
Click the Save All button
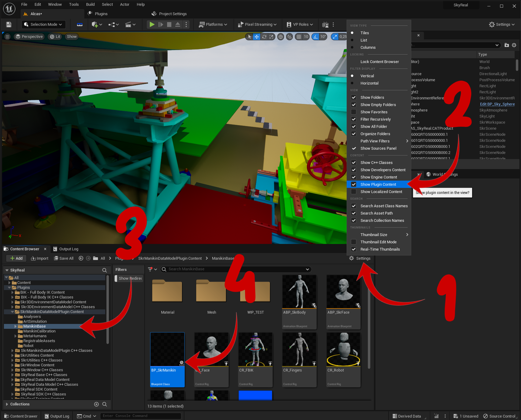click(x=64, y=258)
